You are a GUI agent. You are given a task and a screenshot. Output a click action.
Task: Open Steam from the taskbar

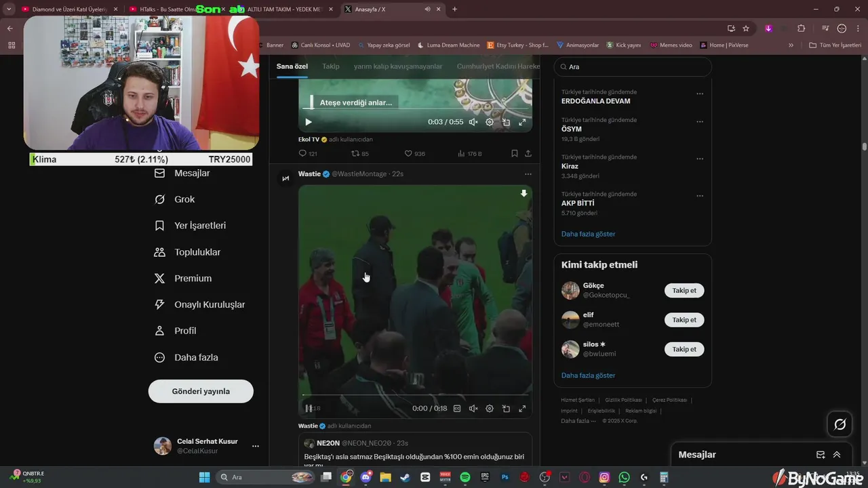click(x=406, y=477)
